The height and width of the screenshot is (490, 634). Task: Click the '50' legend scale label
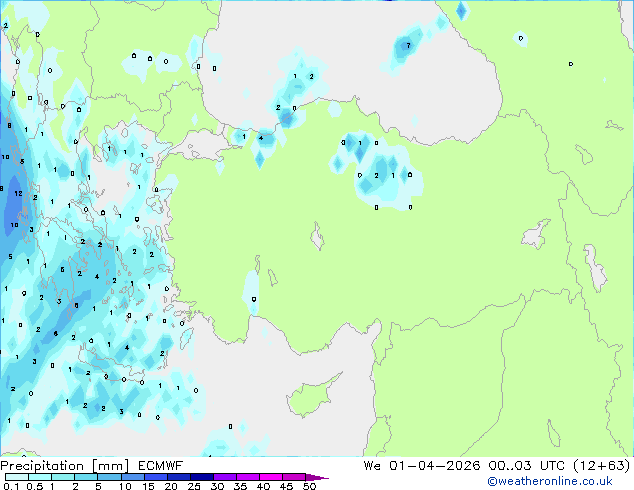point(310,486)
